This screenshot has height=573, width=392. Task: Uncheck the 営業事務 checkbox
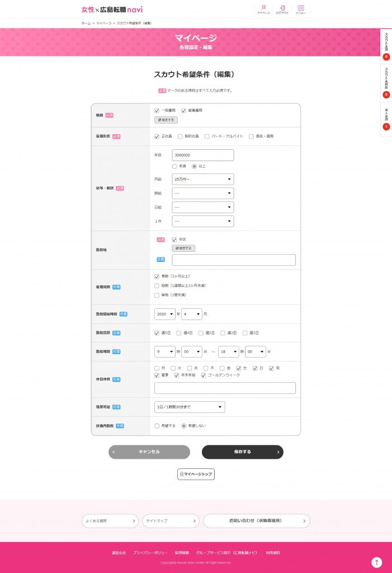point(183,111)
